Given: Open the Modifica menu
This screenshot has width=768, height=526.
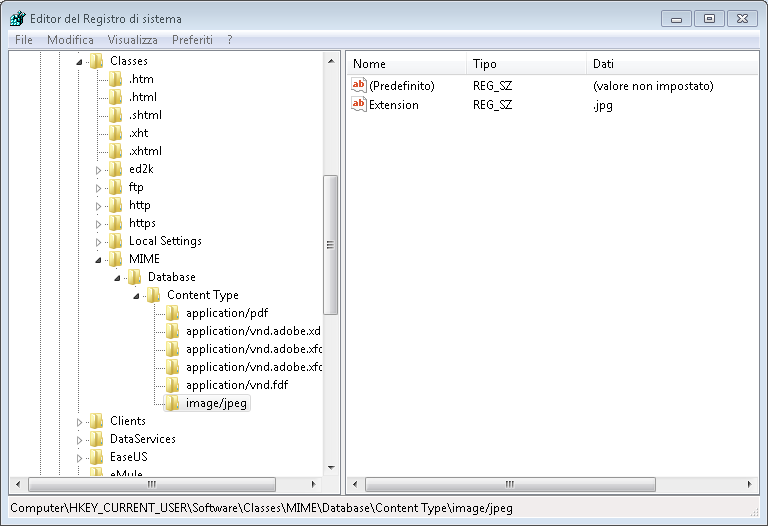Looking at the screenshot, I should (70, 40).
